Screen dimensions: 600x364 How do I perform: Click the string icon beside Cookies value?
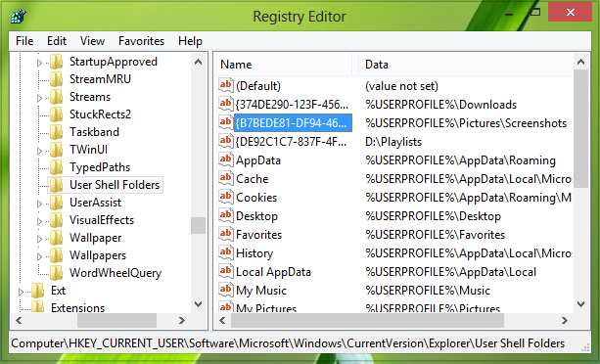coord(226,197)
